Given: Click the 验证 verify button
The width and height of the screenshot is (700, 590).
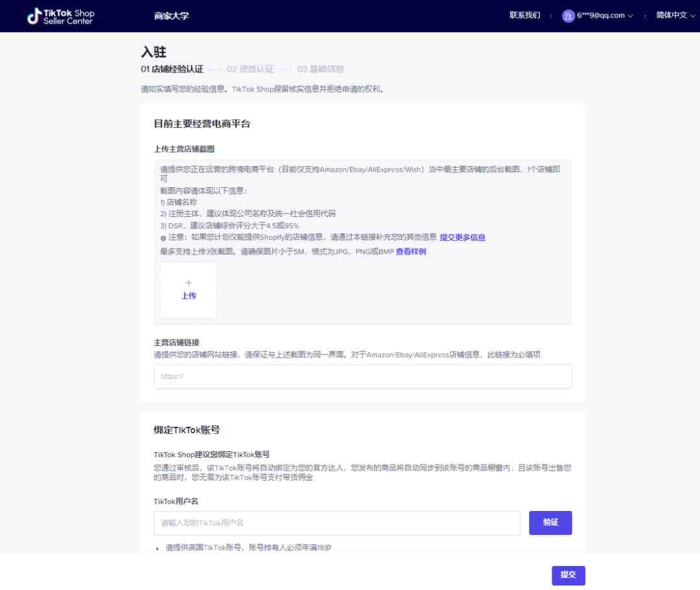Looking at the screenshot, I should (x=550, y=523).
